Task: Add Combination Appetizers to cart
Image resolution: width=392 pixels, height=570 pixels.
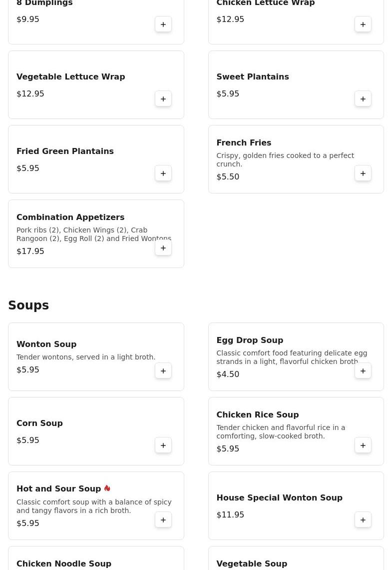Action: coord(163,248)
